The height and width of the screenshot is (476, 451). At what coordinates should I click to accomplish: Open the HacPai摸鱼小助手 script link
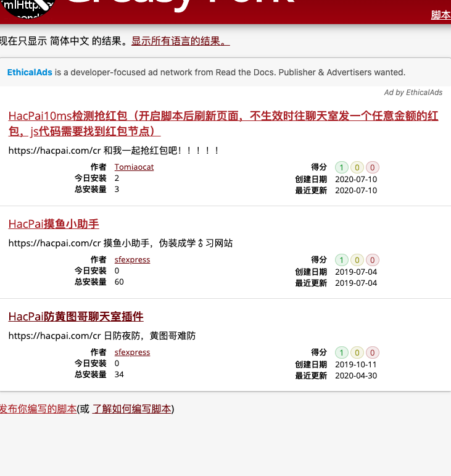(54, 223)
